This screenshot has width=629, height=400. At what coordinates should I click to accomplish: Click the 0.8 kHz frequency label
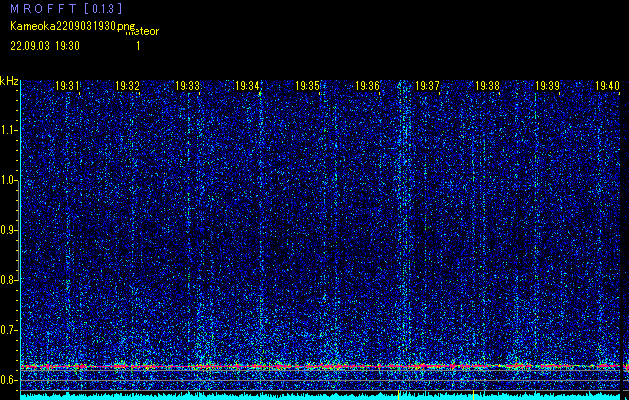tap(9, 280)
